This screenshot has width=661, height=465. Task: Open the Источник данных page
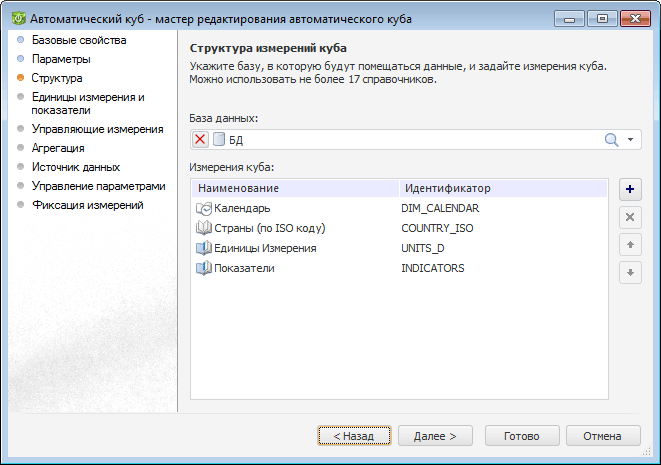76,167
